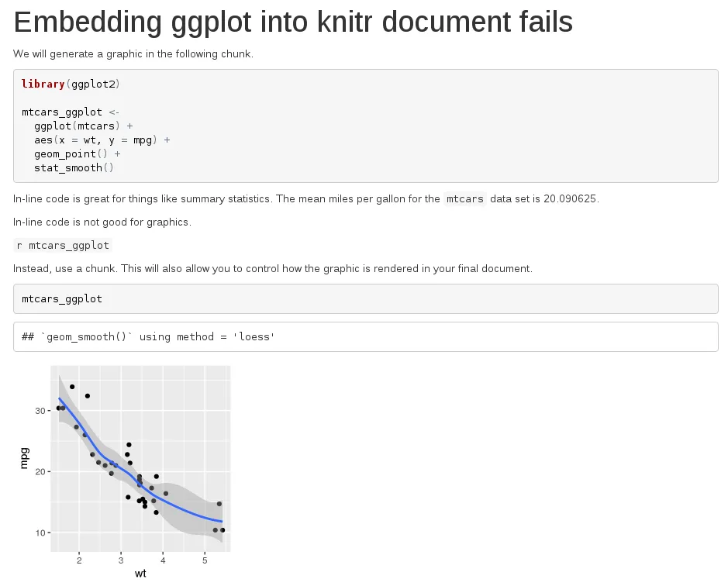Click the 'ggplot(mtcars) +' code line
This screenshot has height=586, width=728.
coord(84,126)
